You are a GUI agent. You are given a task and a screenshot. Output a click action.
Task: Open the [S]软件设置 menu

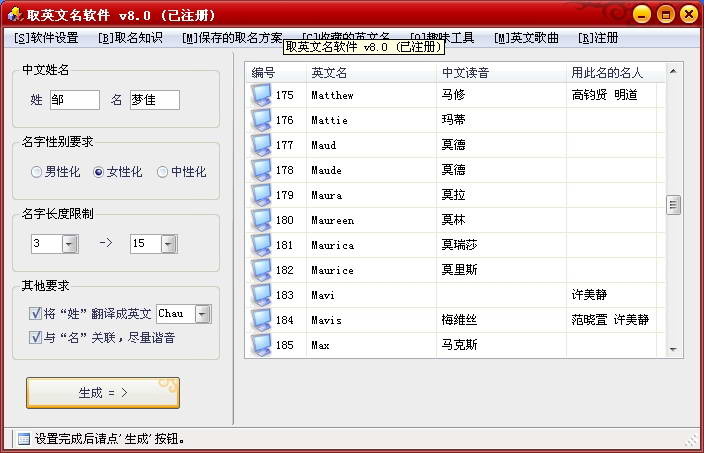tap(46, 38)
